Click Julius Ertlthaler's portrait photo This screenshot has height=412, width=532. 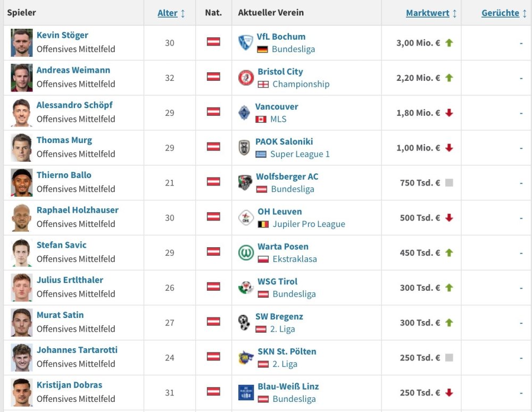(x=22, y=288)
